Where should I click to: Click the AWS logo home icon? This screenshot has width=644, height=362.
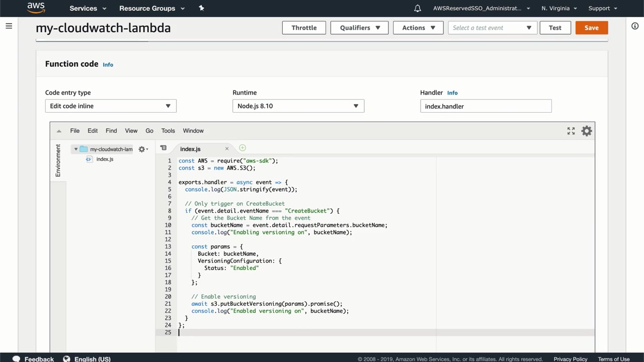point(36,8)
